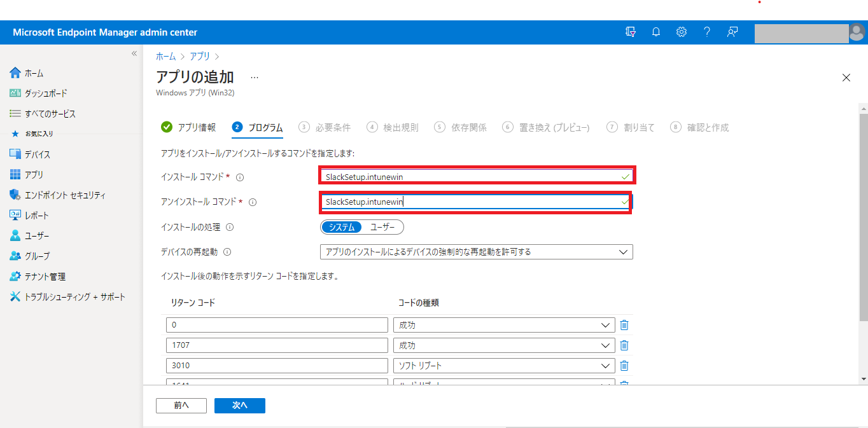This screenshot has width=868, height=428.
Task: Open code type dropdown for return code 3010
Action: (504, 366)
